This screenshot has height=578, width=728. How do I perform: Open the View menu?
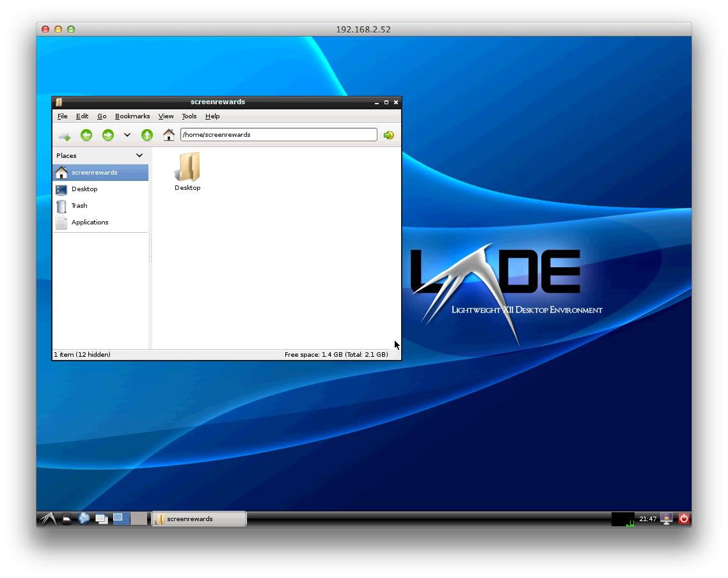click(166, 116)
